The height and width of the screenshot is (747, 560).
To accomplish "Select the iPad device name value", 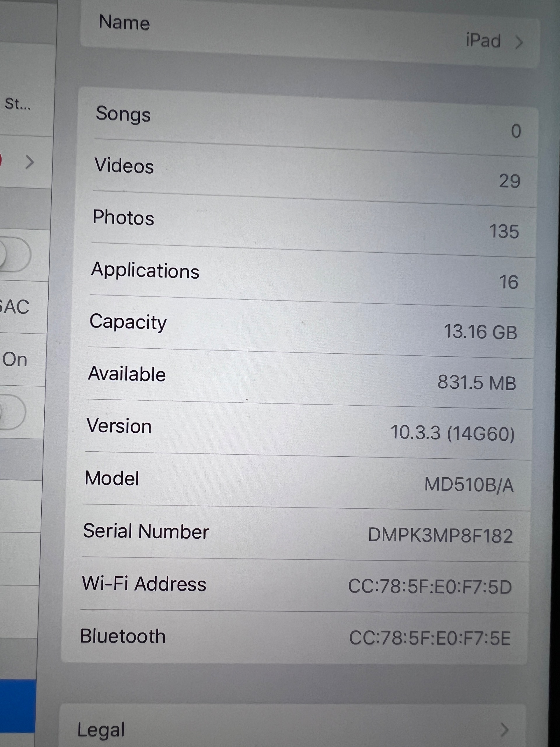I will [x=483, y=41].
